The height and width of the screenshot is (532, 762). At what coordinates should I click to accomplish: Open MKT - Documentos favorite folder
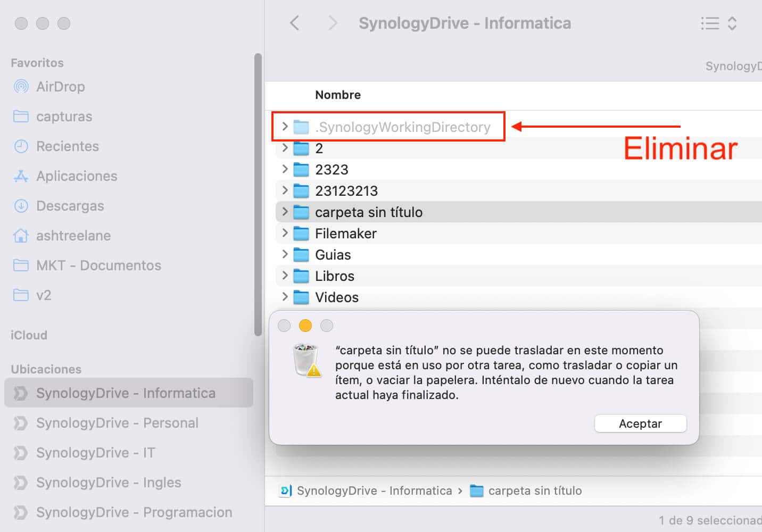(x=98, y=265)
